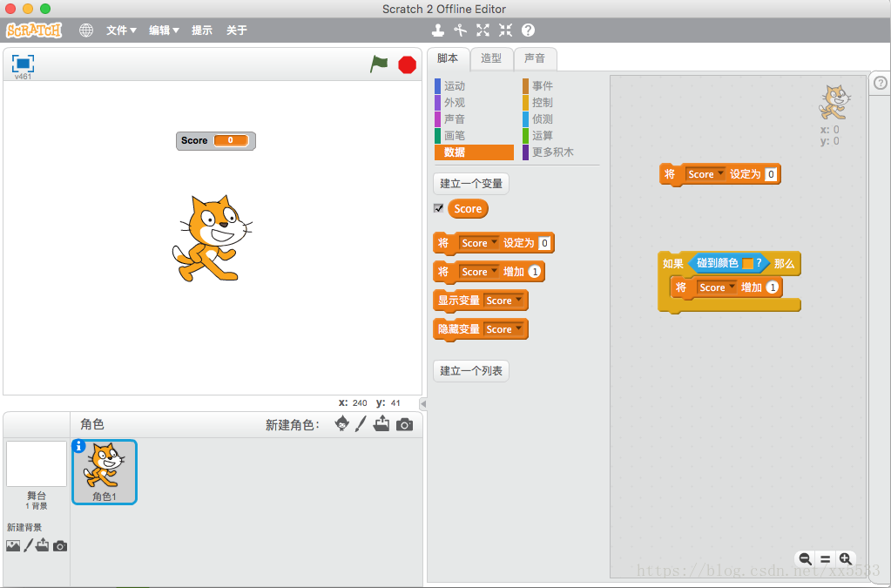Switch to the 声音 sounds tab
The height and width of the screenshot is (588, 891).
click(535, 58)
